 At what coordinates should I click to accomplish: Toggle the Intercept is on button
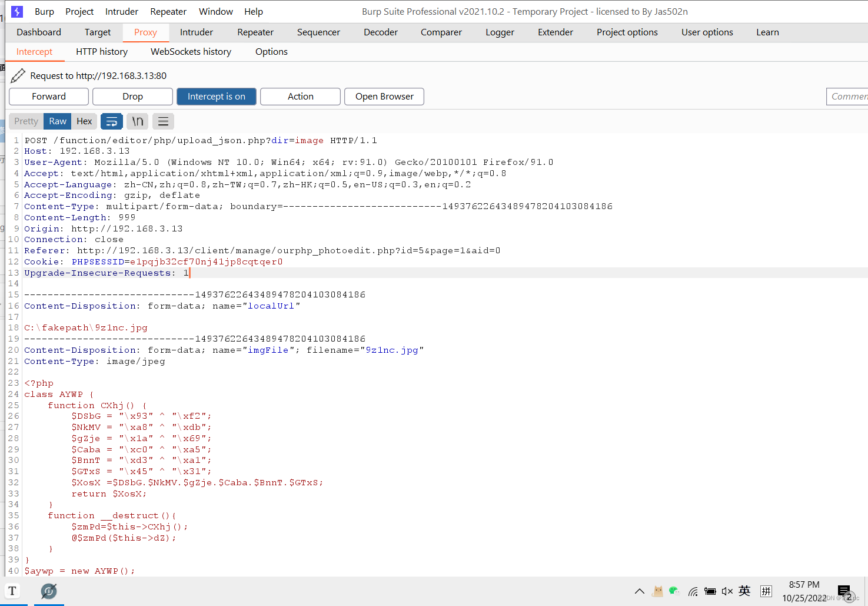pos(217,97)
